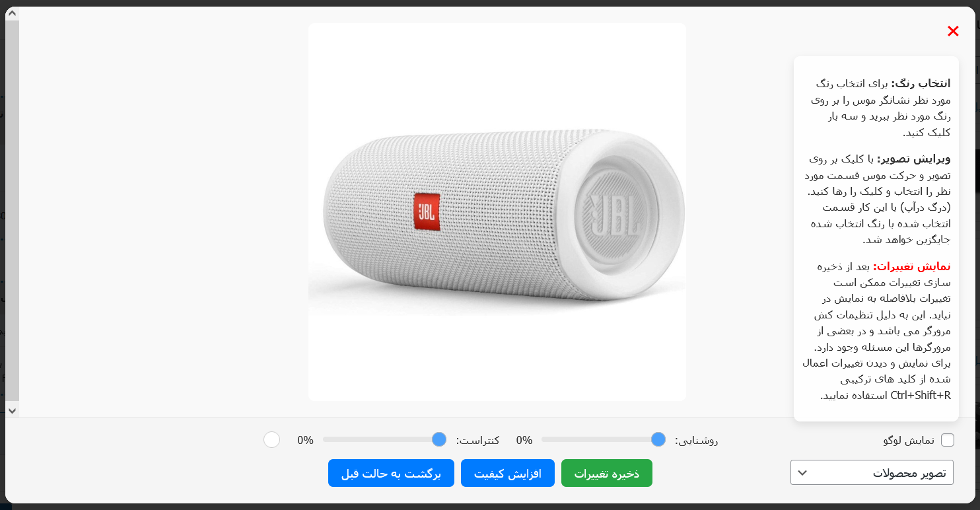Click the white selected-color circle swatch
Image resolution: width=980 pixels, height=510 pixels.
[271, 439]
